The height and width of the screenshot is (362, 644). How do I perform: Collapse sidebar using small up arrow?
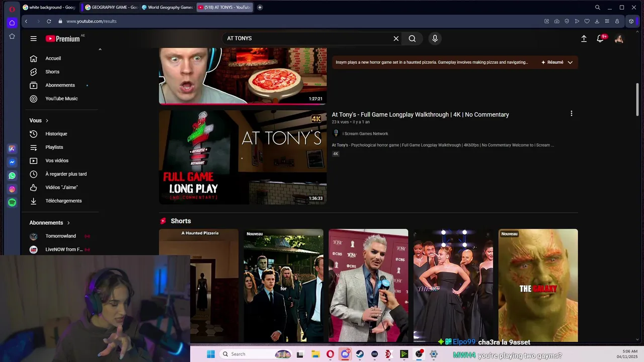[x=100, y=49]
